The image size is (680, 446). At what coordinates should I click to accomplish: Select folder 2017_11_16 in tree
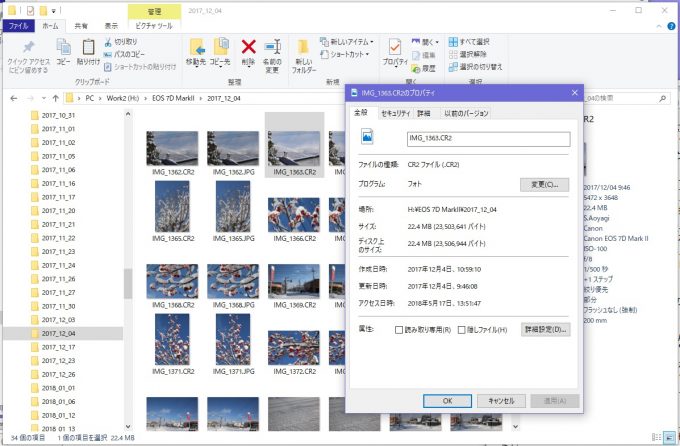pyautogui.click(x=59, y=184)
